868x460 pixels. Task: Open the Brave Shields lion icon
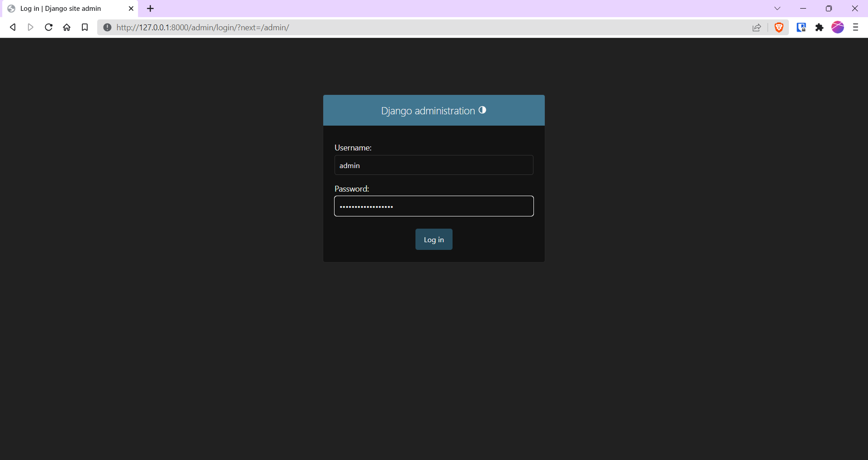click(779, 28)
